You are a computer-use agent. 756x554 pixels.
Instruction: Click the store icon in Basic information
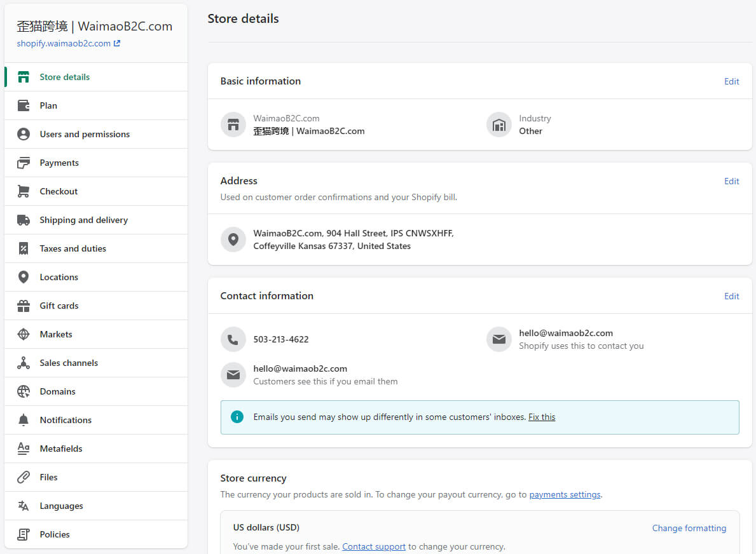coord(233,125)
